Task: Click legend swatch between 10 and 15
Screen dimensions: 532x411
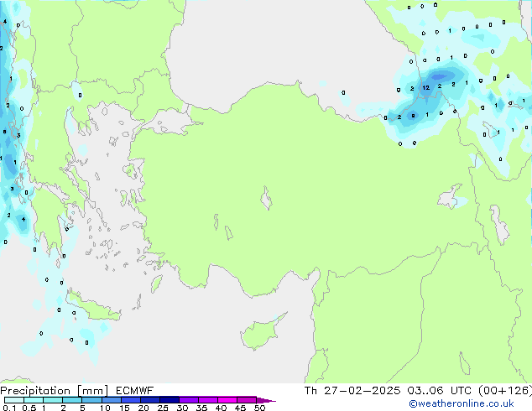Action: (111, 400)
